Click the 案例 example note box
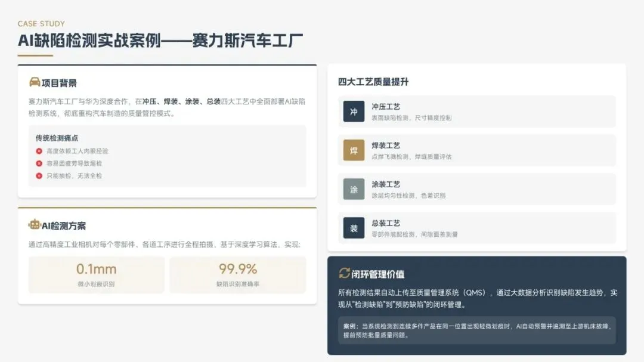 pyautogui.click(x=477, y=330)
